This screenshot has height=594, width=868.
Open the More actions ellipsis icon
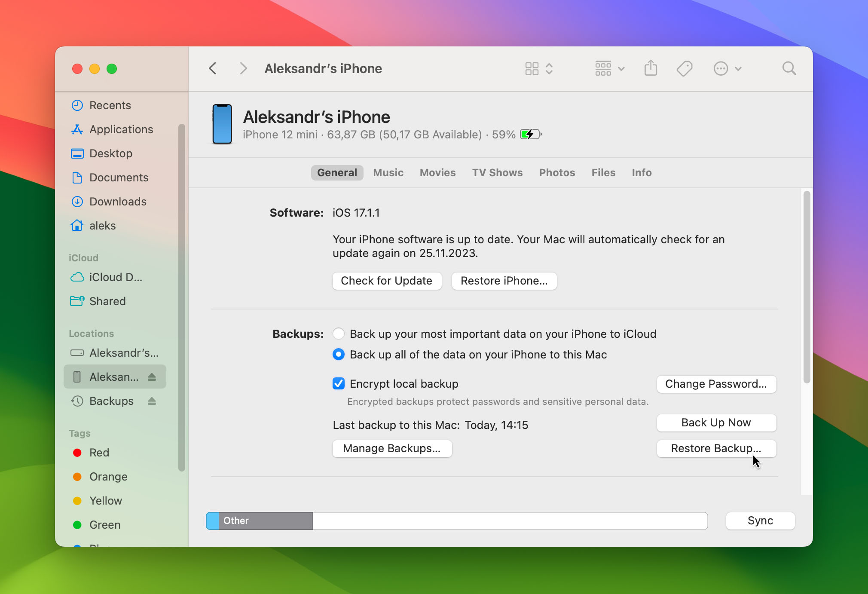coord(721,69)
